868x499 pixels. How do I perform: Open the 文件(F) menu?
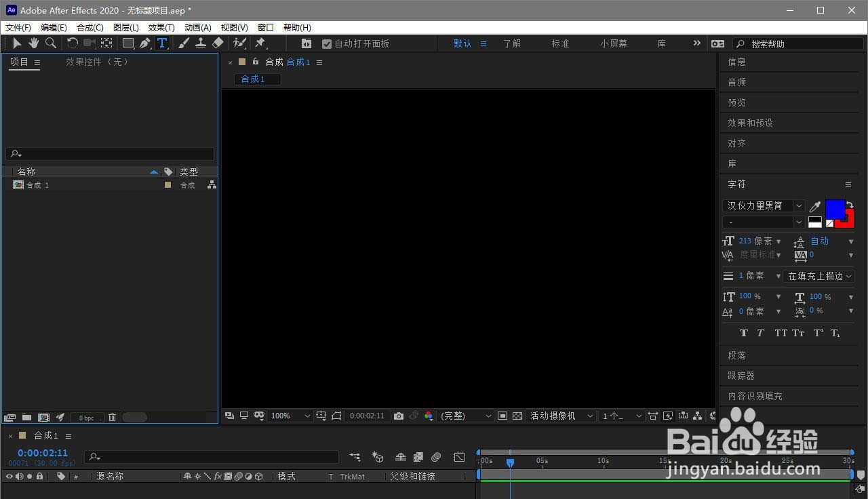(x=18, y=28)
